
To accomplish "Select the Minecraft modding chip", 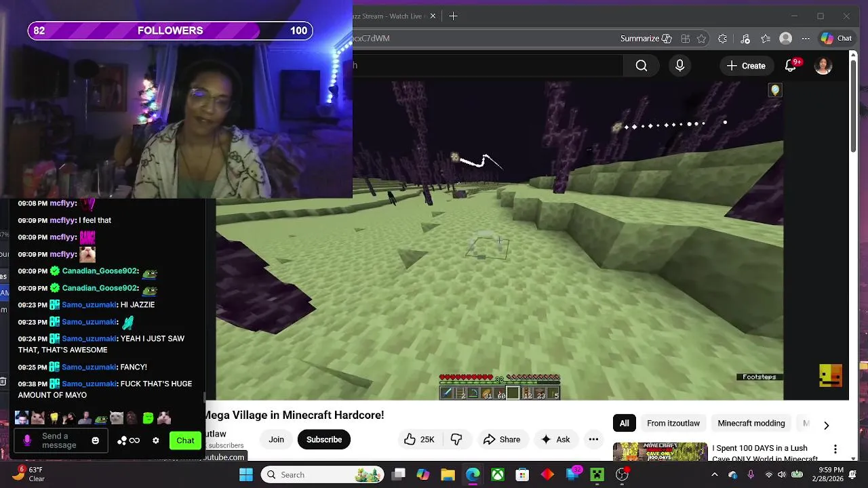I will tap(751, 423).
